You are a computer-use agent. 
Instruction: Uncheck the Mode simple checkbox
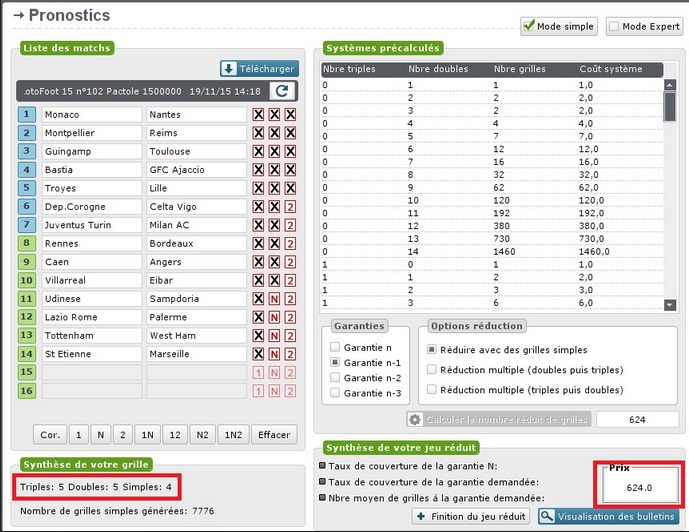pos(528,27)
